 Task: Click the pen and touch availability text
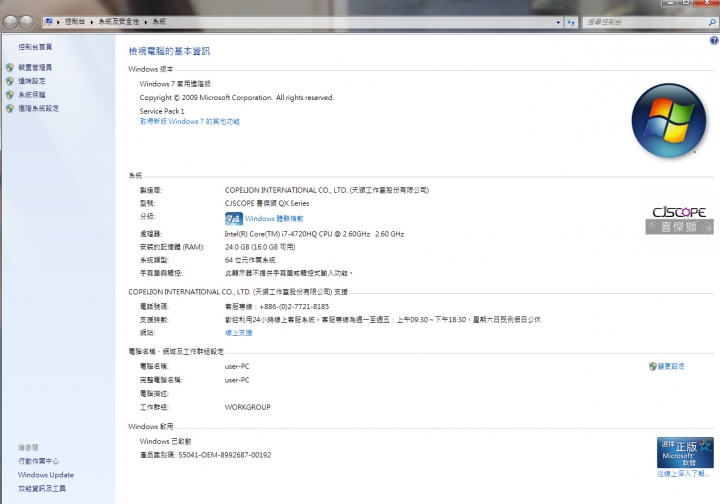pyautogui.click(x=289, y=274)
